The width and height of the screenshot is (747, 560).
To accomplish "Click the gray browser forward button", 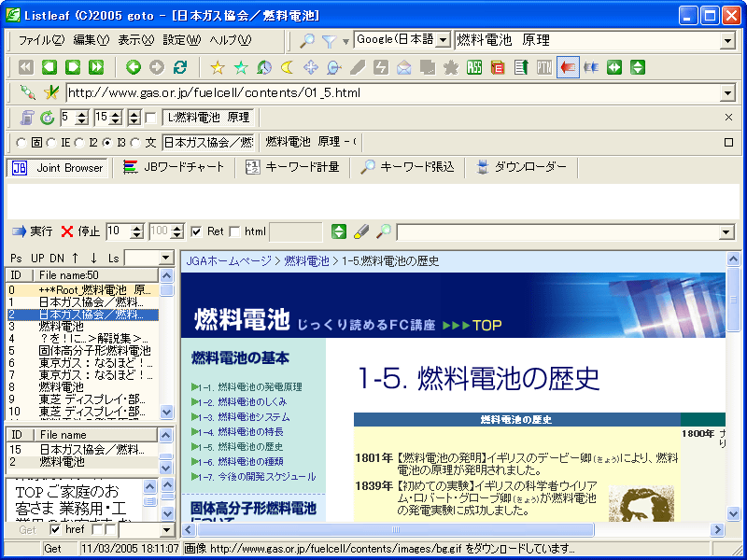I will [157, 67].
